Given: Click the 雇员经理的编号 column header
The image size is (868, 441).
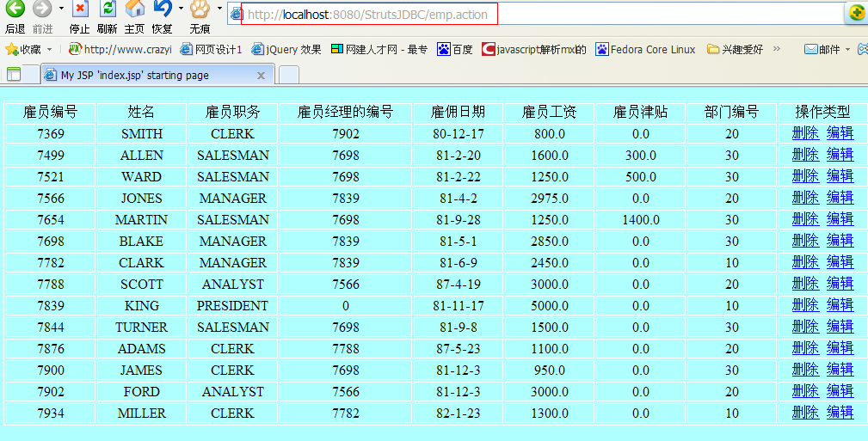Looking at the screenshot, I should (346, 113).
